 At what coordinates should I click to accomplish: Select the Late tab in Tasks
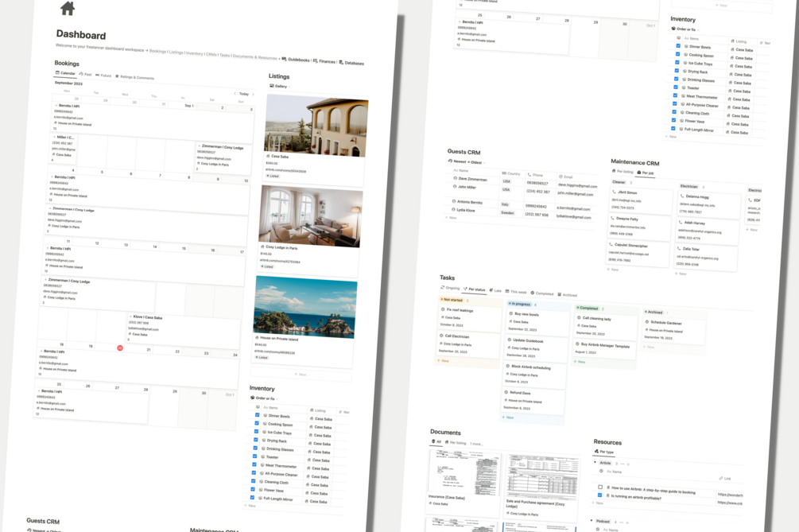pos(495,290)
